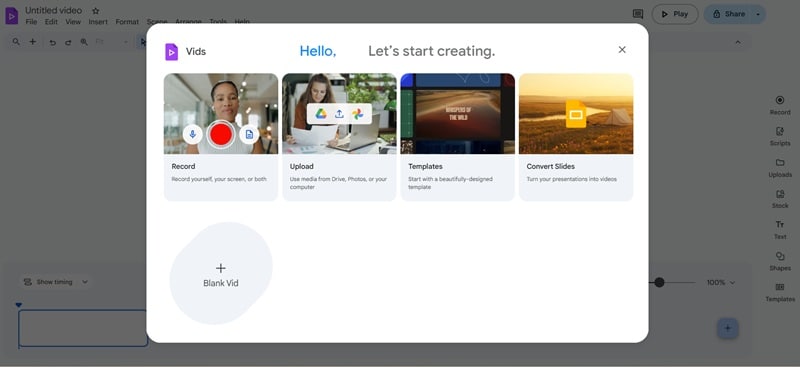Click the Show timing button
The width and height of the screenshot is (800, 367).
tap(48, 282)
